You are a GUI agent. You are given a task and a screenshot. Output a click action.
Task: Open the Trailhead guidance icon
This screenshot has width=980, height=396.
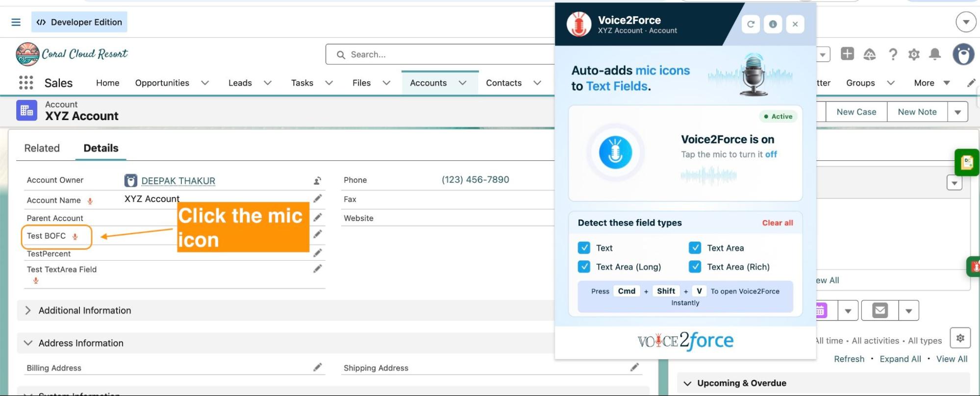870,54
